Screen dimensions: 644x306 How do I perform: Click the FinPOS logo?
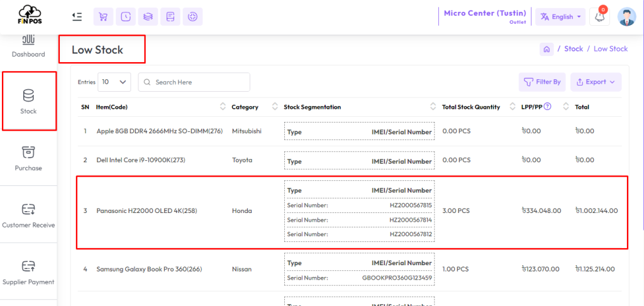tap(30, 15)
